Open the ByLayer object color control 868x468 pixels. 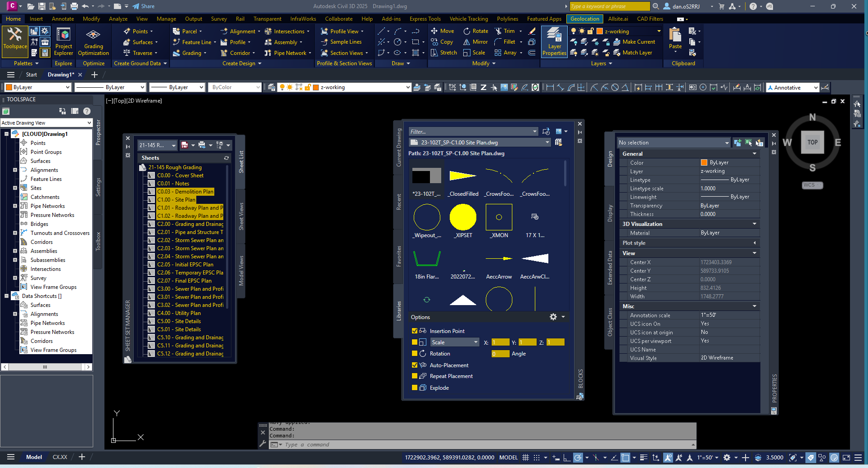tap(38, 87)
